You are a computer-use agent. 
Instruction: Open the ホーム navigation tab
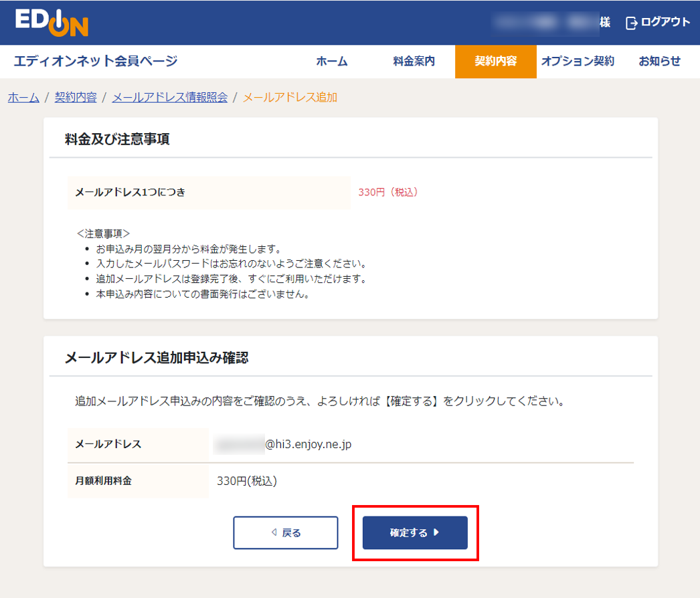tap(332, 62)
